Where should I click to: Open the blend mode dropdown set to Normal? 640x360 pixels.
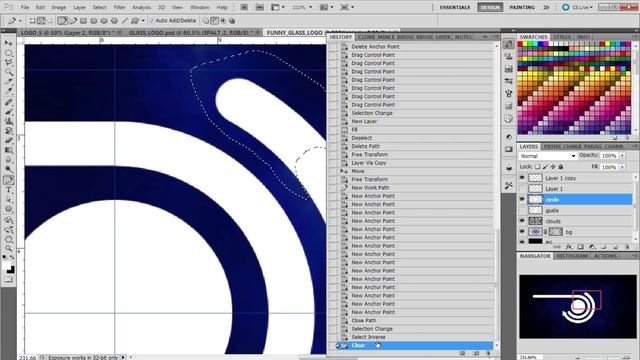click(x=547, y=156)
